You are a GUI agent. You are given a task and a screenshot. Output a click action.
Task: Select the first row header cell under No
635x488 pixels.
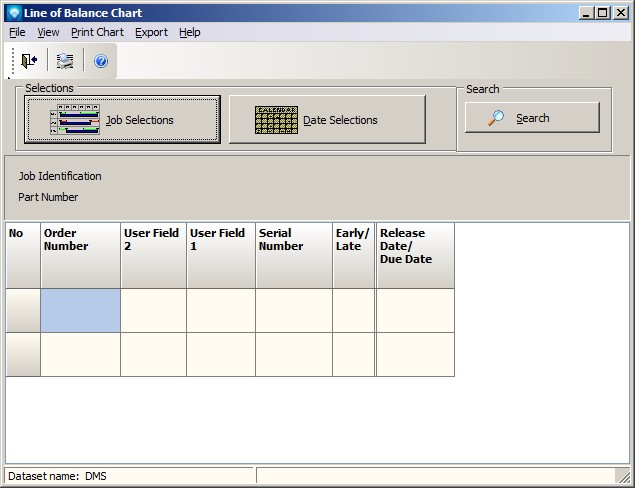[23, 310]
